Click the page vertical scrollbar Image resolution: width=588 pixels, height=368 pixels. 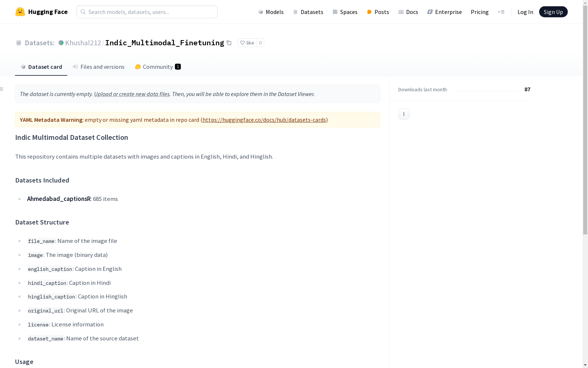click(x=585, y=120)
